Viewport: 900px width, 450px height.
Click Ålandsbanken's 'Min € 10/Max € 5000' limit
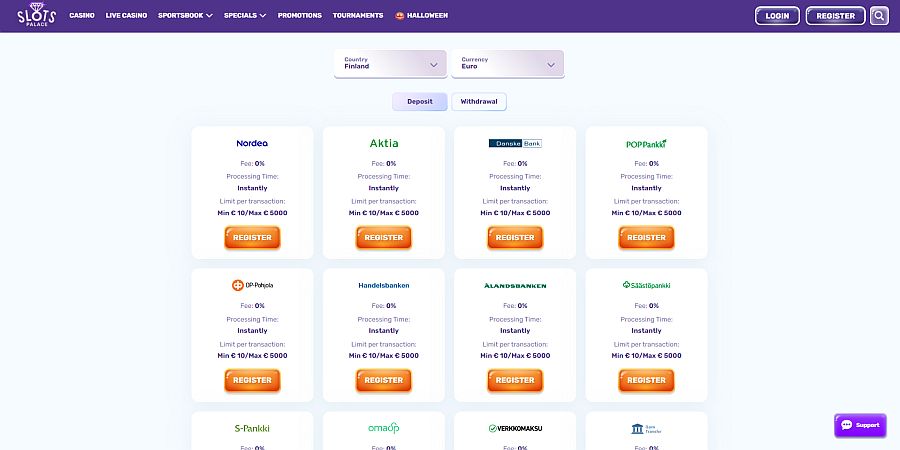point(515,356)
